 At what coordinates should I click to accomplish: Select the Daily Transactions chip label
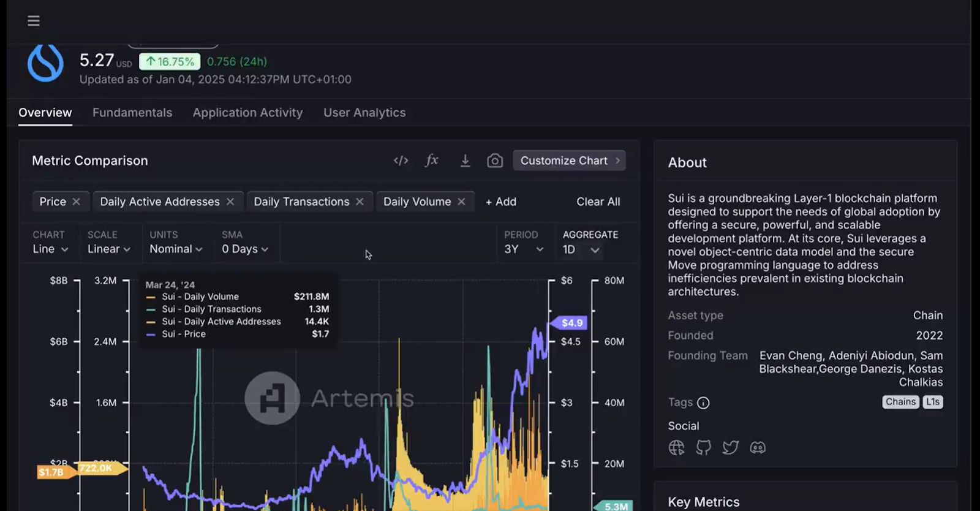tap(301, 202)
